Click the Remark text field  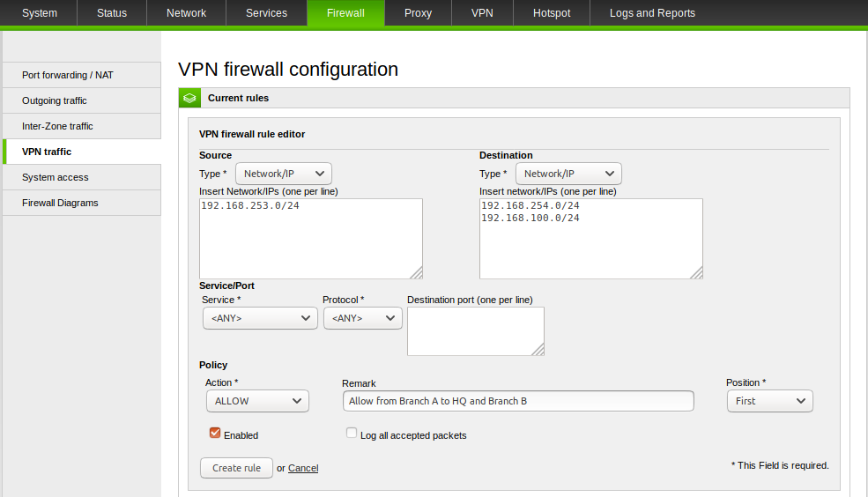click(517, 401)
